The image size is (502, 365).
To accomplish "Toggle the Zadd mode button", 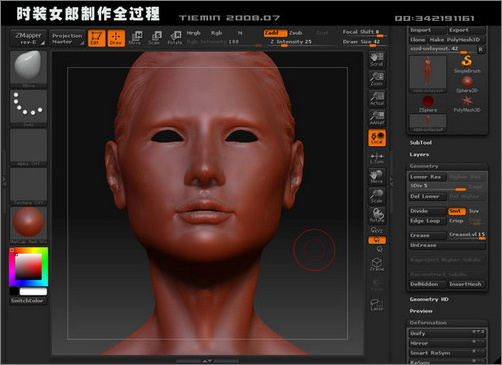I will point(275,33).
